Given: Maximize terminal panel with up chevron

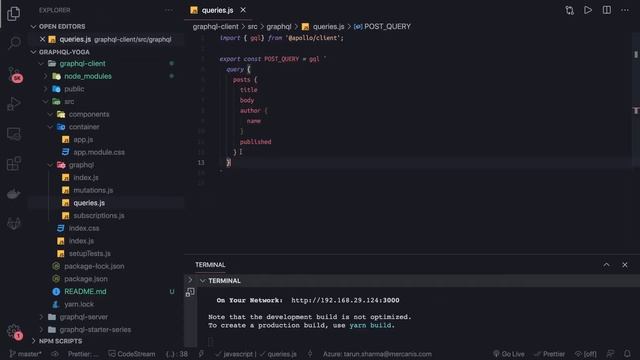Looking at the screenshot, I should coord(607,265).
